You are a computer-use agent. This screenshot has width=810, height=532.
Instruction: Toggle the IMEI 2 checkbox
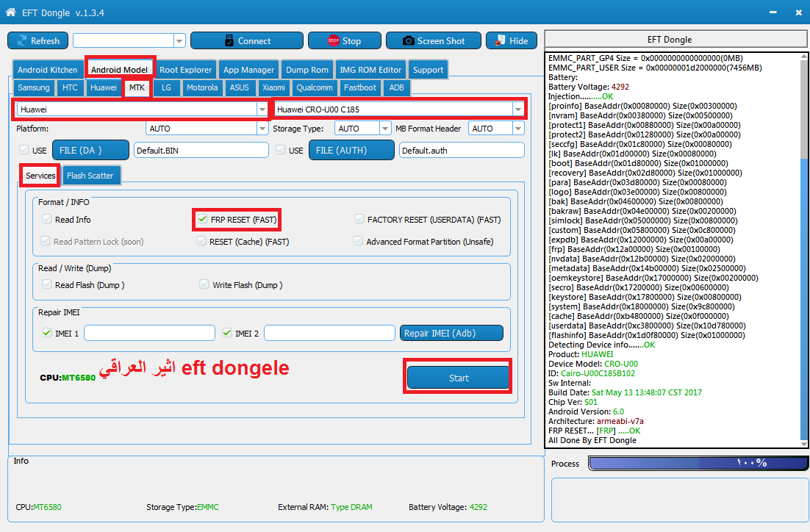(227, 333)
